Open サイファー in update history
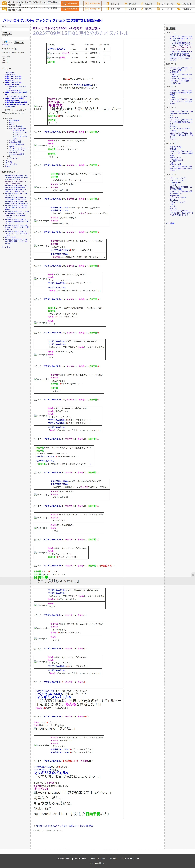The width and height of the screenshot is (195, 868). [x=174, y=139]
